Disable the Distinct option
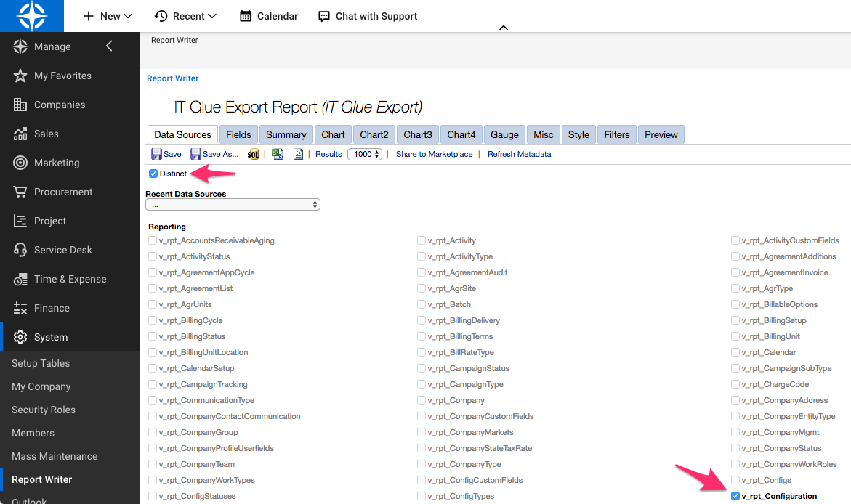The image size is (851, 504). point(153,174)
